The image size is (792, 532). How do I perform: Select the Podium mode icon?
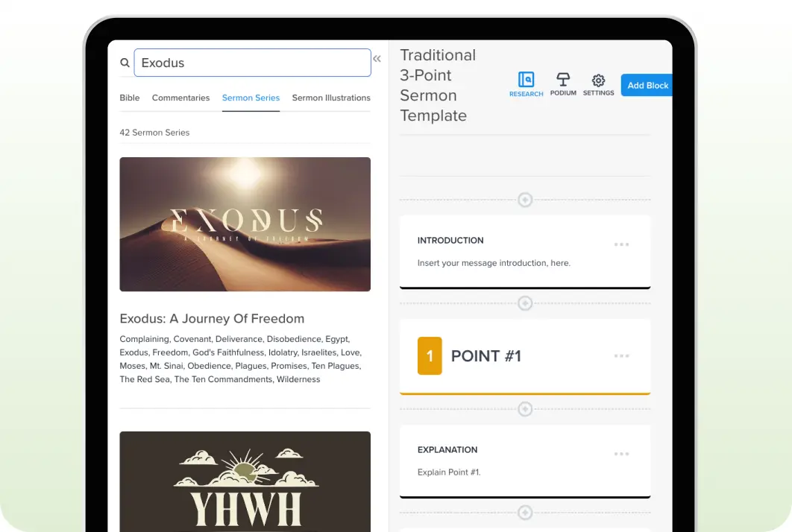click(563, 83)
